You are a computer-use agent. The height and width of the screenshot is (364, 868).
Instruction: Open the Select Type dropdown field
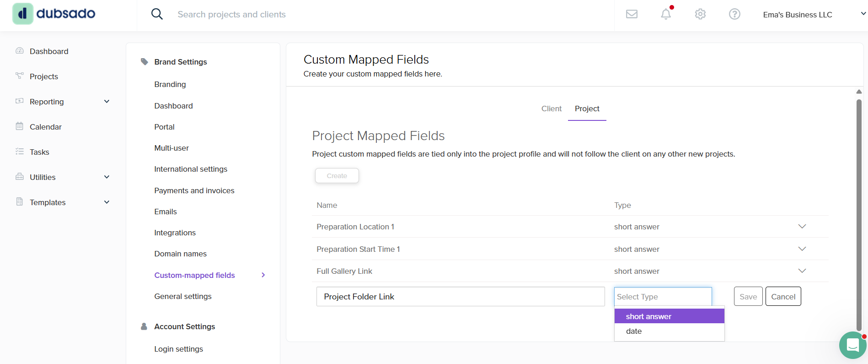663,297
